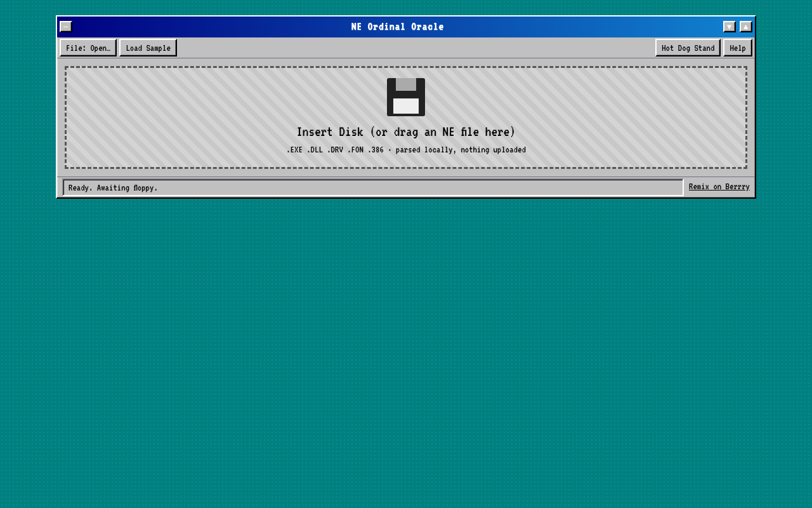Open a file with File: Open…

(88, 48)
